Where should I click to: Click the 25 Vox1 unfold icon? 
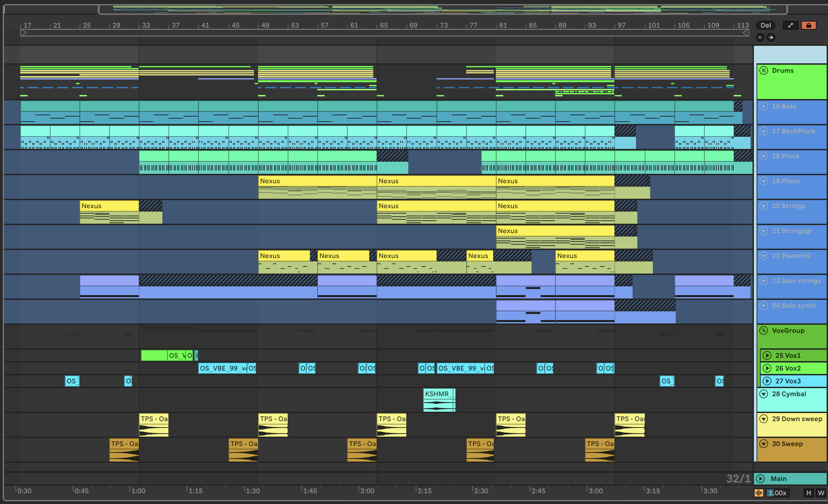point(767,355)
